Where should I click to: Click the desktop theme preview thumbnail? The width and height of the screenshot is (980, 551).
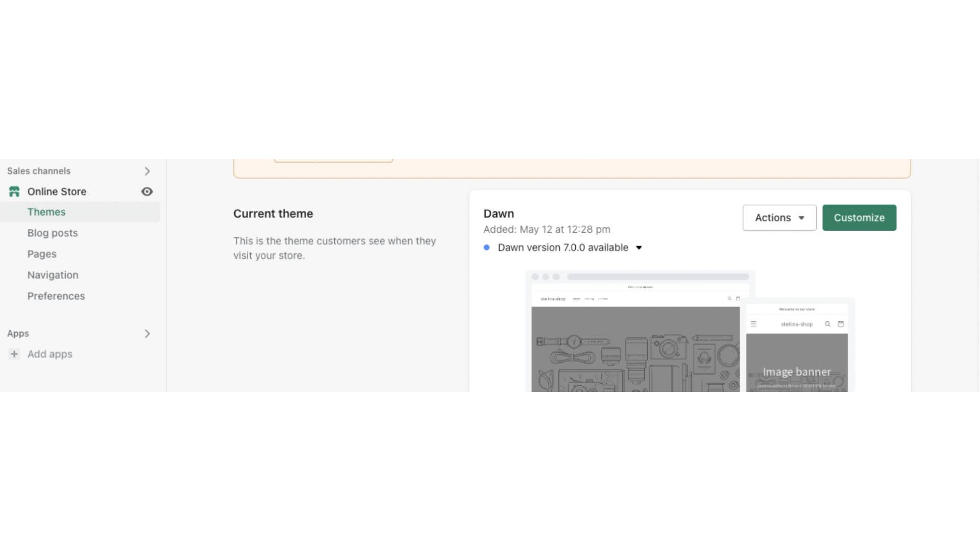tap(635, 332)
